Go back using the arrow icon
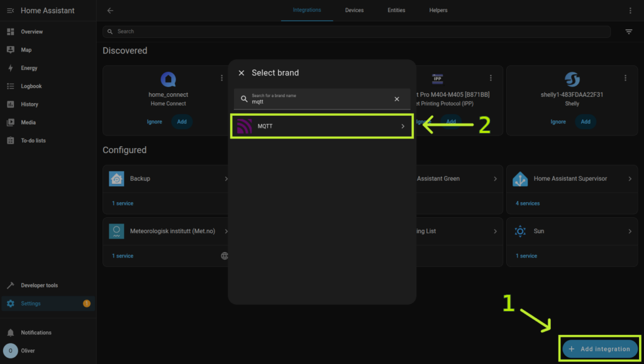644x364 pixels. [x=110, y=11]
